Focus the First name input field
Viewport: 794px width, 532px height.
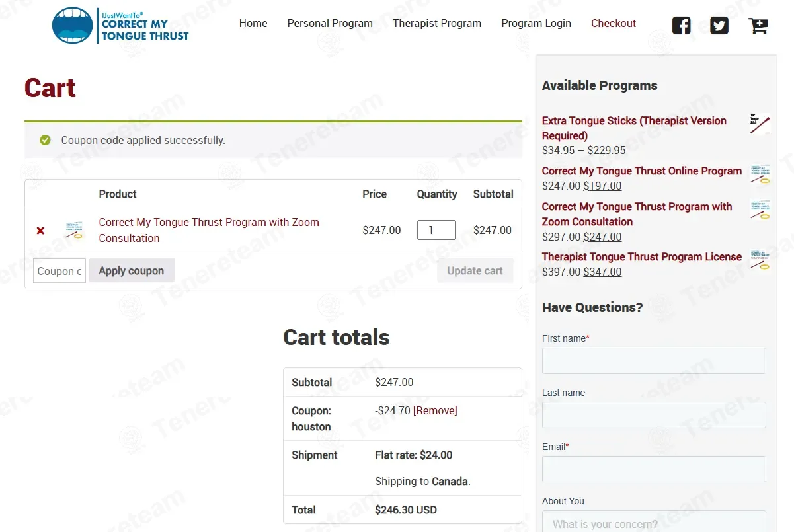pos(654,361)
